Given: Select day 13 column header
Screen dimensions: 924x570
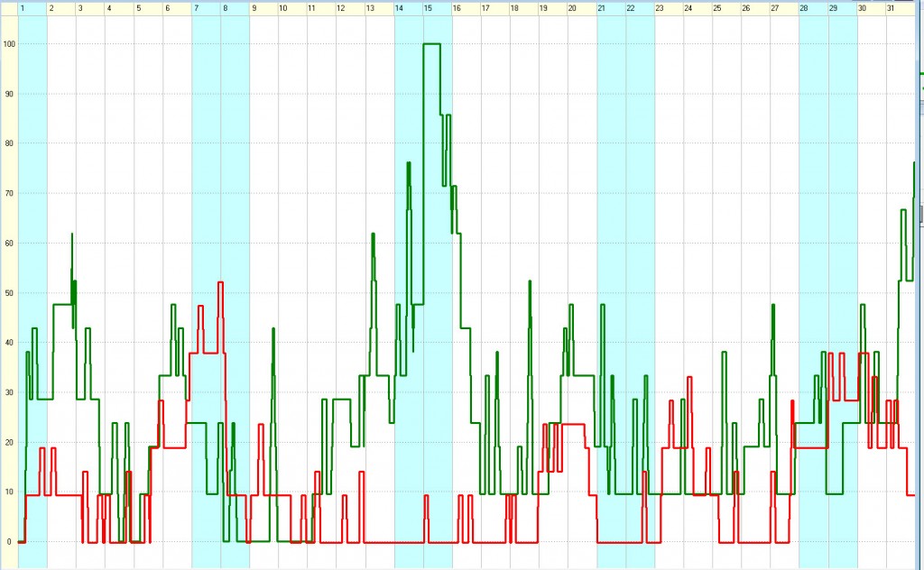Looking at the screenshot, I should click(x=380, y=8).
